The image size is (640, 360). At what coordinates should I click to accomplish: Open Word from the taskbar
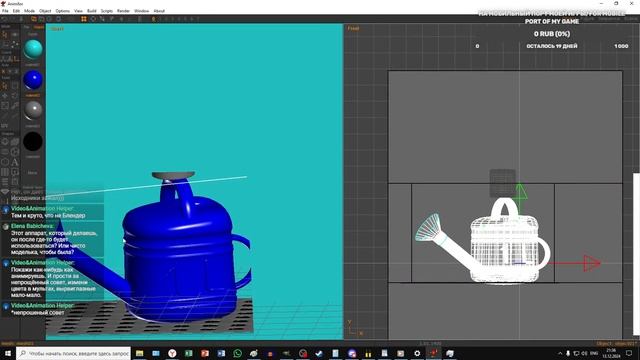(221, 353)
